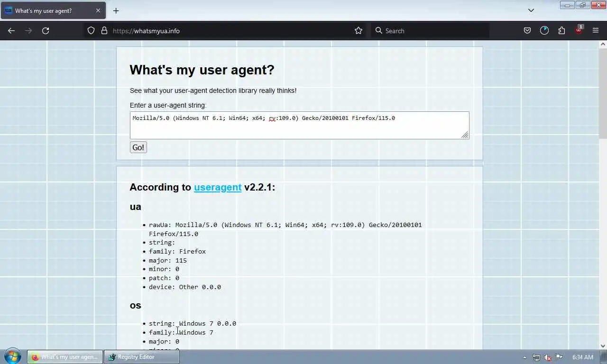607x364 pixels.
Task: Expand the list all tabs chevron
Action: pos(531,10)
